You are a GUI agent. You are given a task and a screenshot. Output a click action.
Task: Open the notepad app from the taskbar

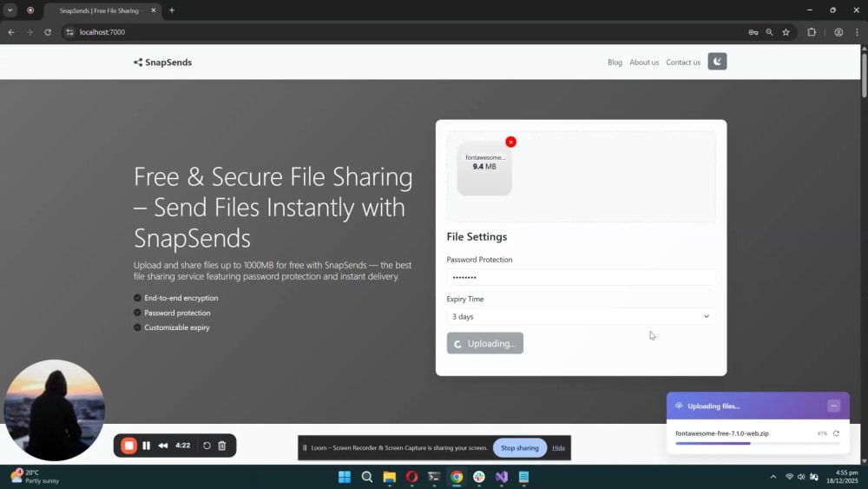(523, 477)
